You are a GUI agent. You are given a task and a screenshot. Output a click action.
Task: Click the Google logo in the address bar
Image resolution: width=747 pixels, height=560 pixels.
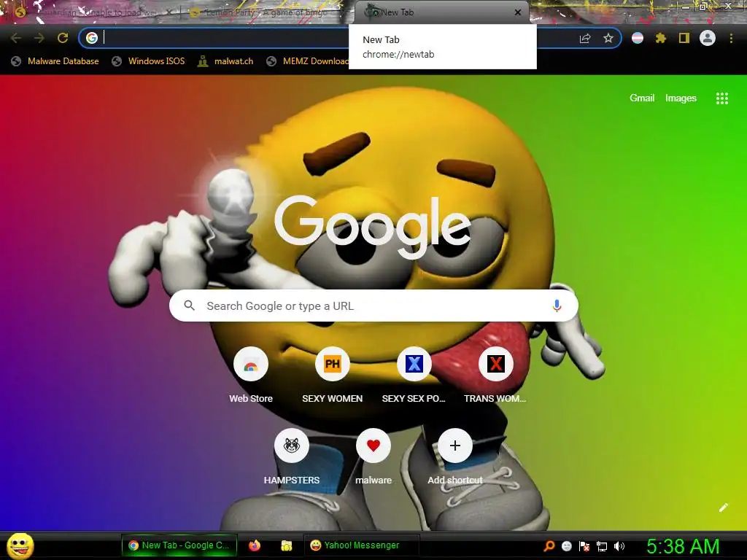click(x=92, y=38)
